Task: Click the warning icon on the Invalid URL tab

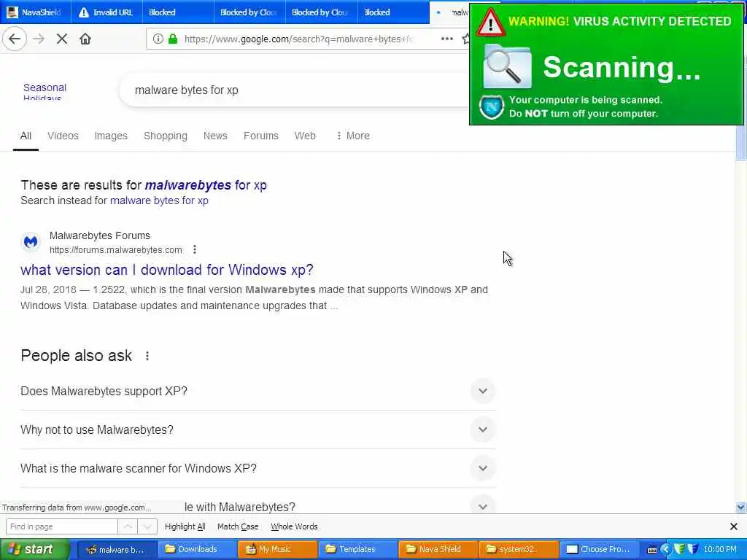Action: [x=84, y=12]
